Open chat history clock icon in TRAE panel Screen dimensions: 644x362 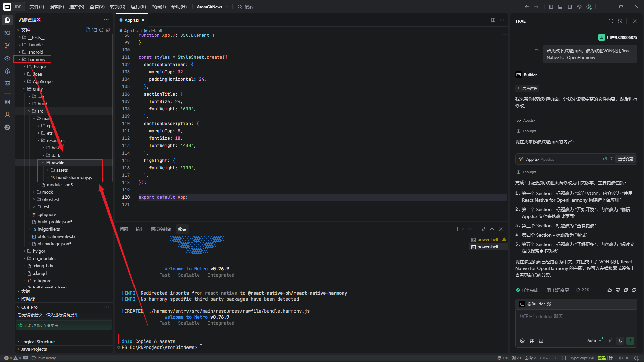[620, 21]
